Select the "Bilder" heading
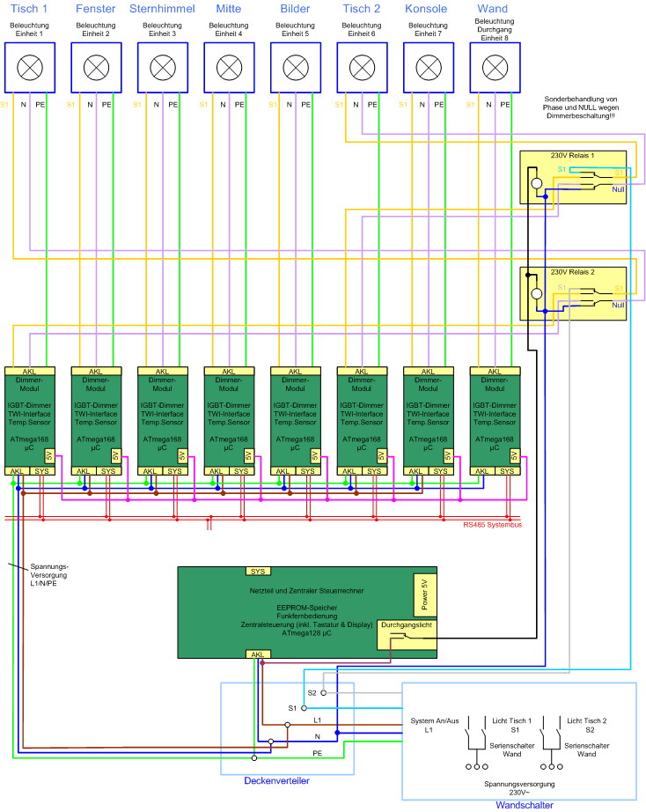The height and width of the screenshot is (812, 646). point(295,9)
